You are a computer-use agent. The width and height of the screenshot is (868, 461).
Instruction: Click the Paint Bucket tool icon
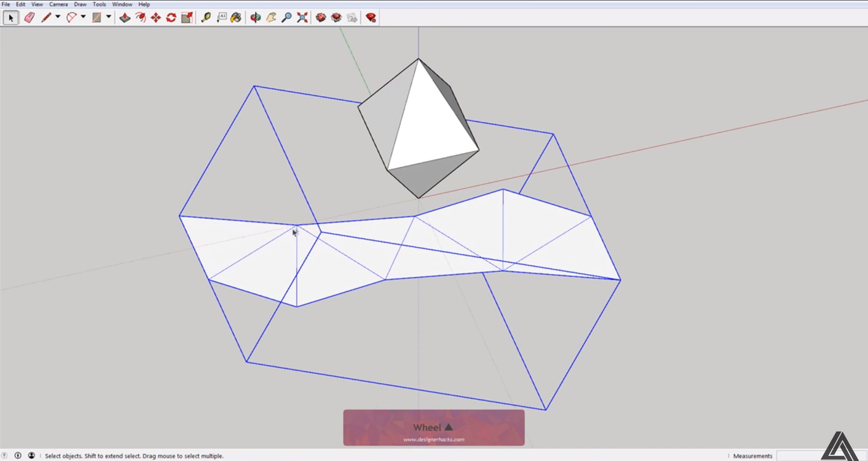235,18
